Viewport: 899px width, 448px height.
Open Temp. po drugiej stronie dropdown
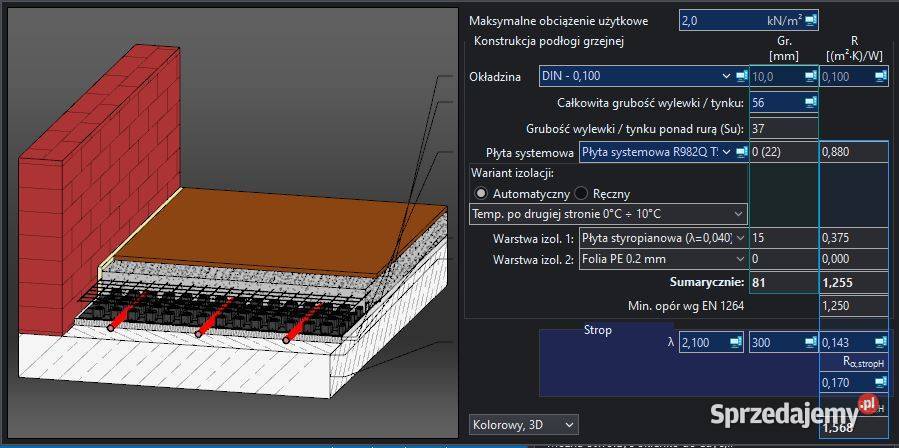pos(608,214)
